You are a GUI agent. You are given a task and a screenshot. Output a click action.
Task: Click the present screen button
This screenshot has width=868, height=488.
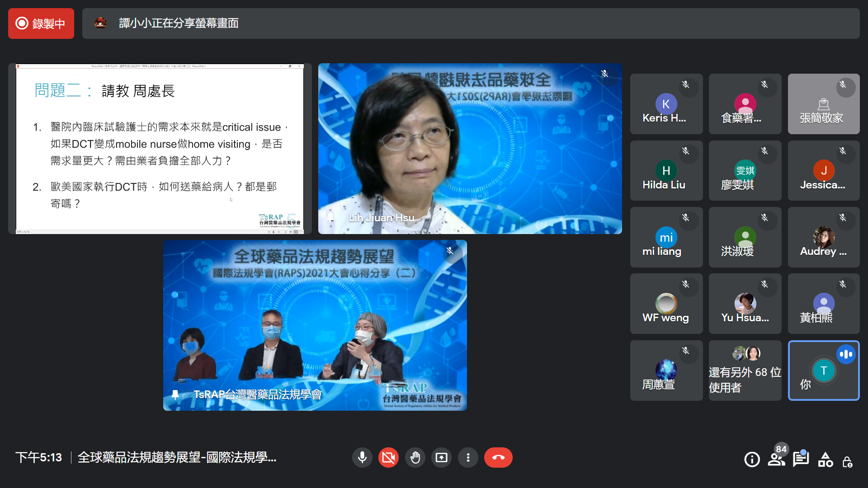coord(441,458)
